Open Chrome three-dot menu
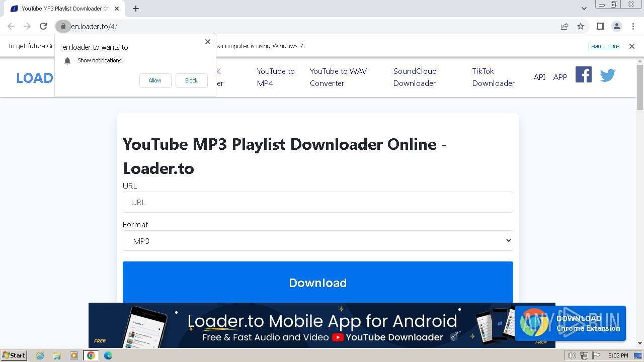Screen dimensions: 644x362 [633, 26]
